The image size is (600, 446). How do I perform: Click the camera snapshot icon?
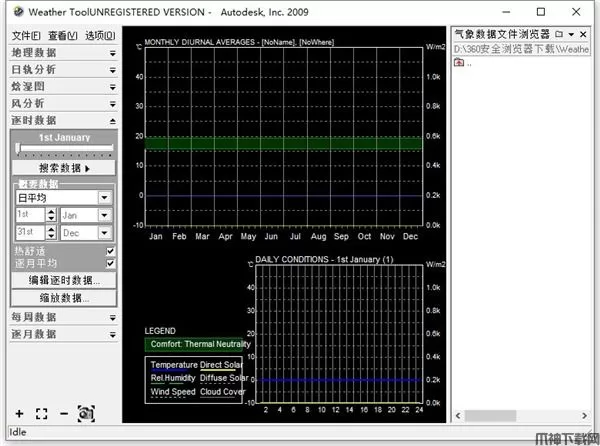pyautogui.click(x=85, y=413)
